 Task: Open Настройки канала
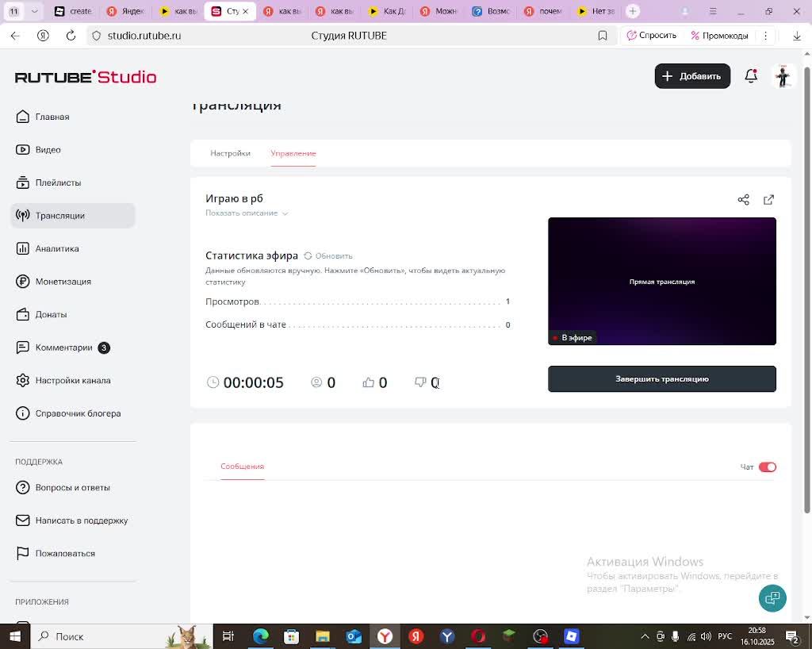(x=63, y=380)
